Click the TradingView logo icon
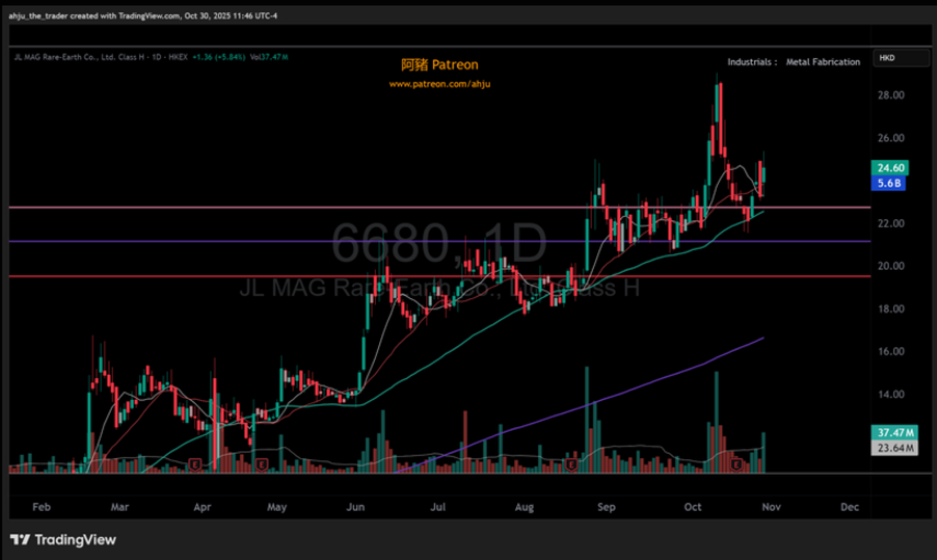The height and width of the screenshot is (560, 937). point(20,540)
